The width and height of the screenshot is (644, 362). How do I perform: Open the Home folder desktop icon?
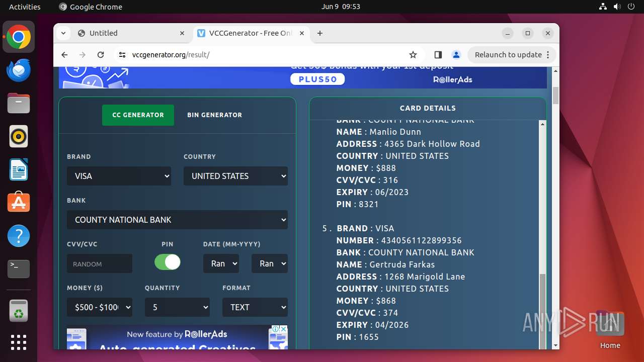610,330
